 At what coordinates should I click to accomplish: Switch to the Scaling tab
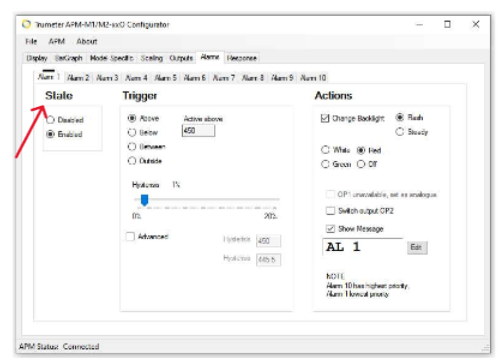point(151,58)
